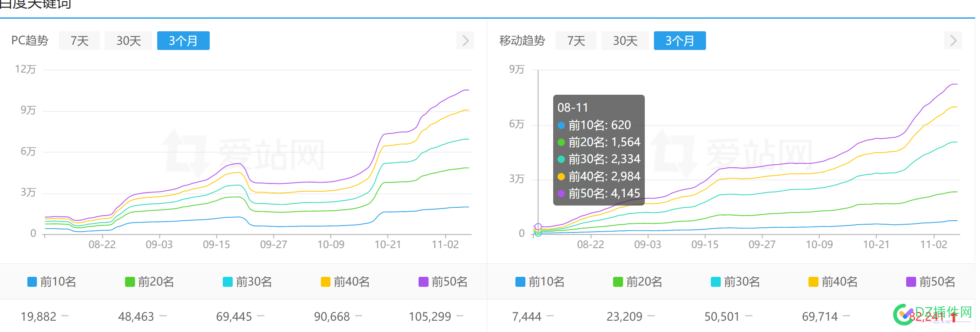Click mobile value 50,501
Screen dimensions: 980x332
pyautogui.click(x=722, y=316)
